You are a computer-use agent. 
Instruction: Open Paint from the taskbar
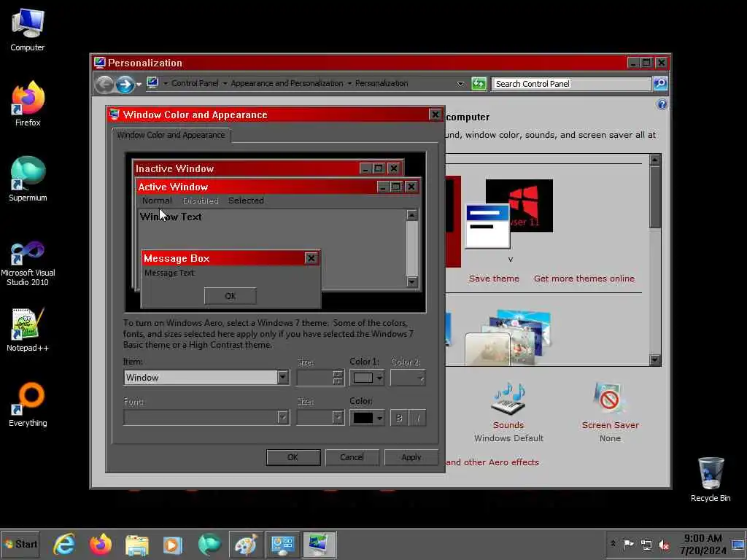point(246,544)
